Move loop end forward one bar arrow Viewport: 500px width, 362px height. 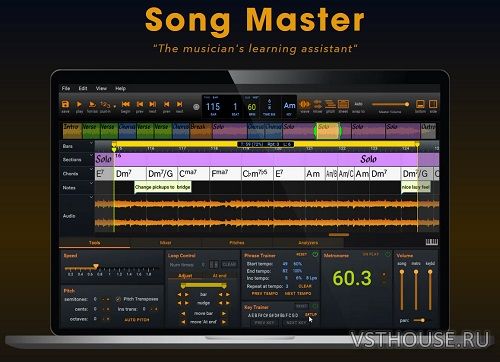[x=228, y=294]
